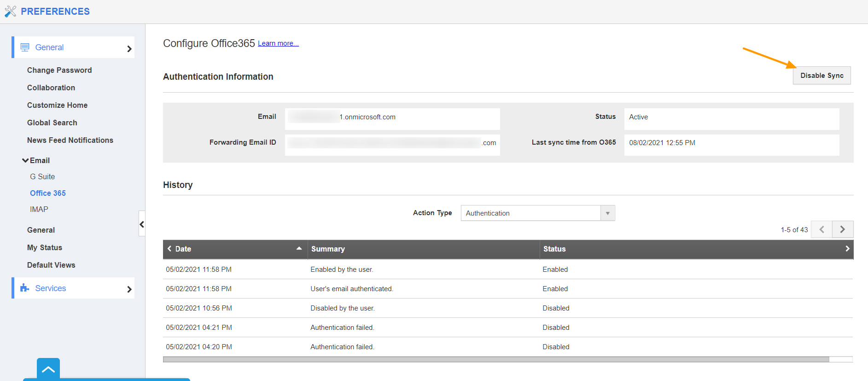The image size is (868, 381).
Task: Click the Last sync time field
Action: (732, 145)
